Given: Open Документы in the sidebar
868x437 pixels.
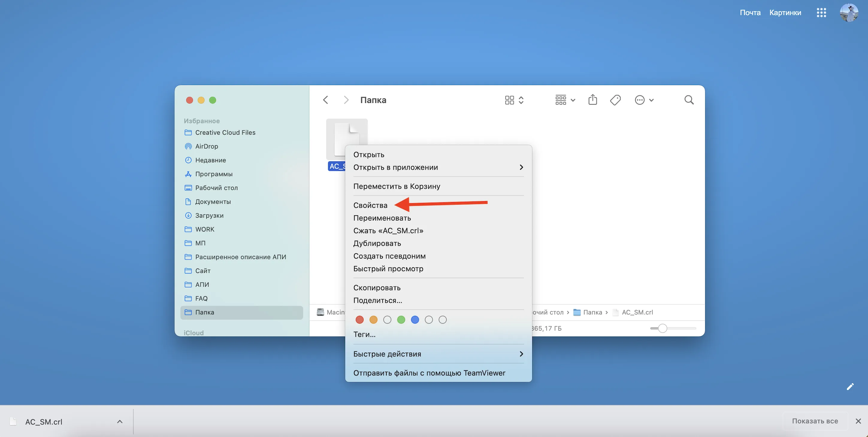Looking at the screenshot, I should (242, 201).
